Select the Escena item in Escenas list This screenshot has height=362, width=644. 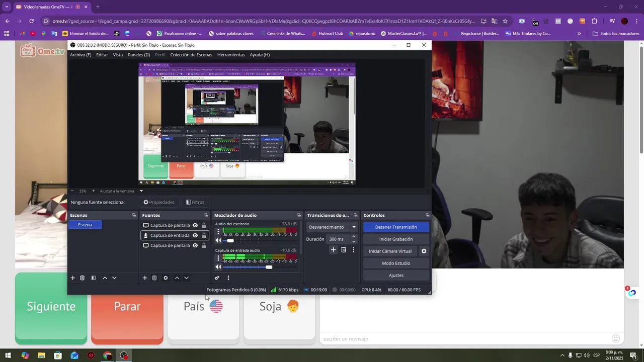(x=85, y=225)
